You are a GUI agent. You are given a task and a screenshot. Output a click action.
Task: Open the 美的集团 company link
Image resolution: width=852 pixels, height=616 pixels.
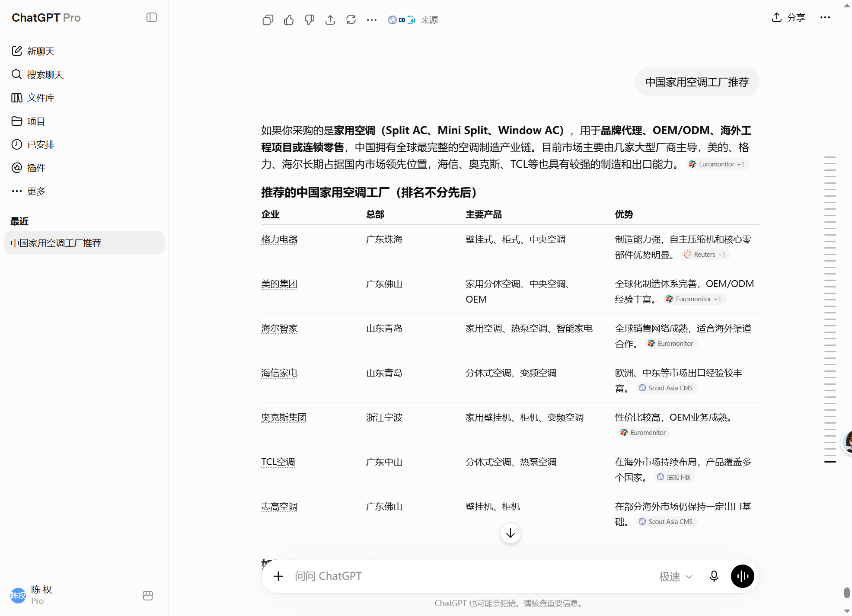(x=279, y=284)
